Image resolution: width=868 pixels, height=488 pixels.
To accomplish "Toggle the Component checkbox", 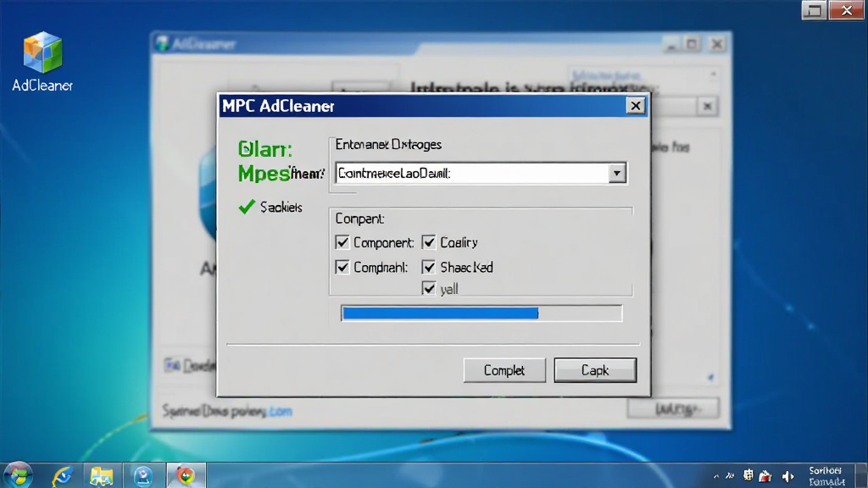I will (x=342, y=242).
